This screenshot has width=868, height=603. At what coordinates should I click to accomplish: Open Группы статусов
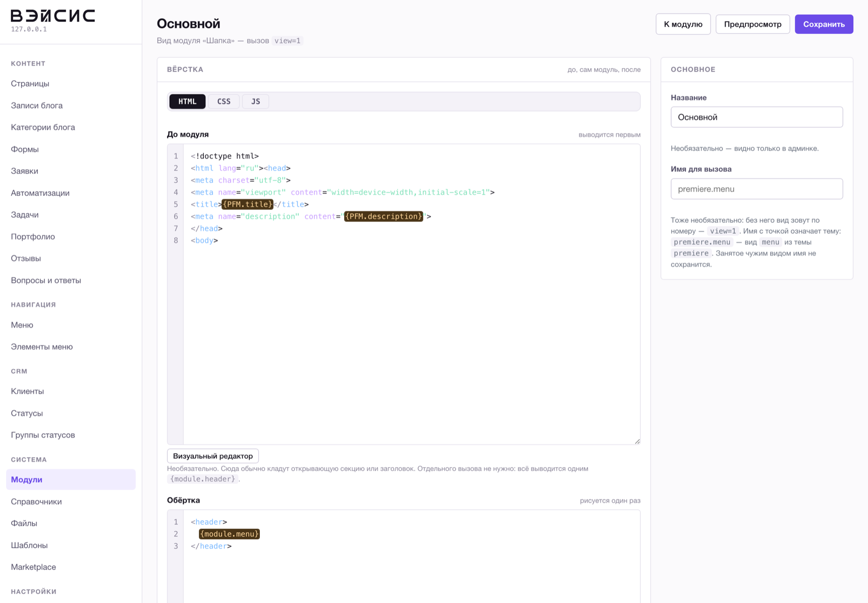pyautogui.click(x=43, y=435)
